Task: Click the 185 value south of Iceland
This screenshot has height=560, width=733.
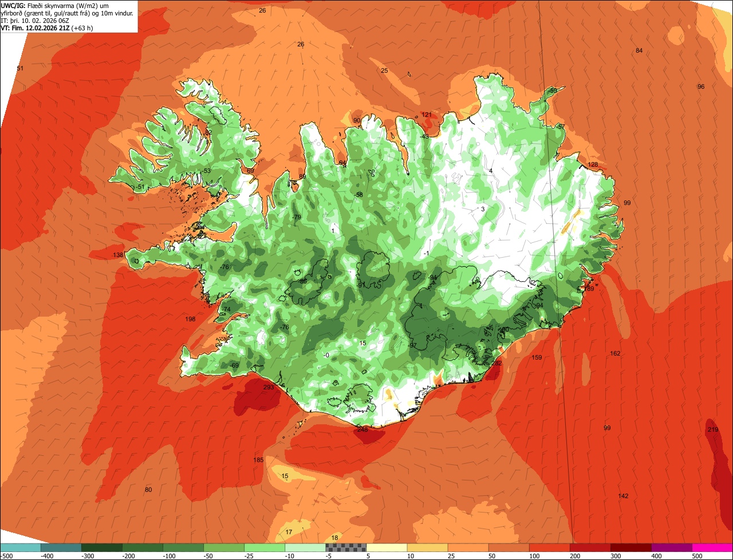Action: pyautogui.click(x=258, y=460)
